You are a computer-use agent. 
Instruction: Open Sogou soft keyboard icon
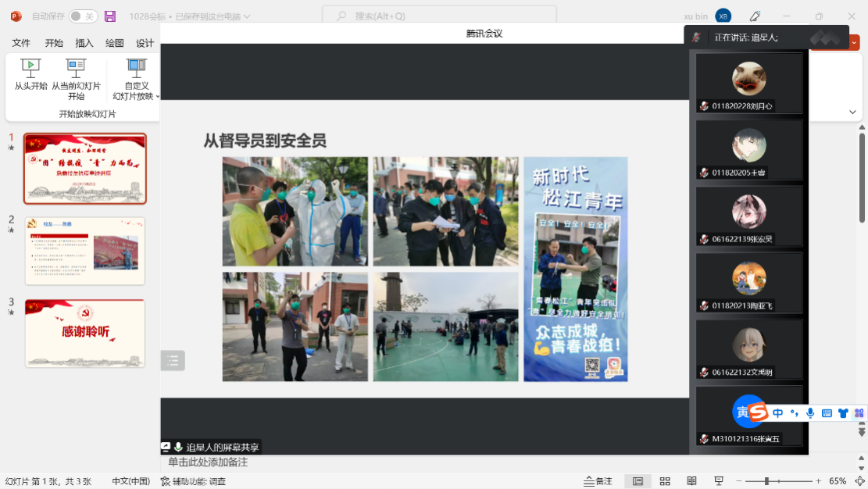pos(827,412)
